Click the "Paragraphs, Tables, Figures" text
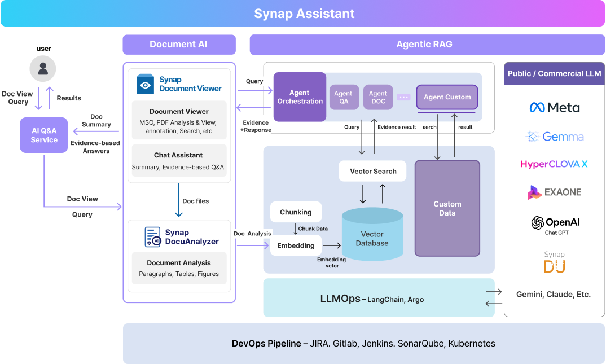 coord(179,274)
